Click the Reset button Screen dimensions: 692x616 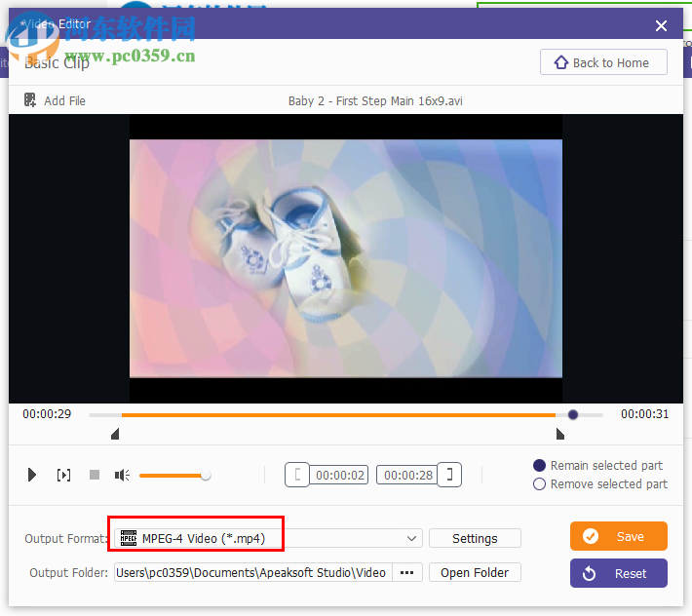click(x=618, y=573)
